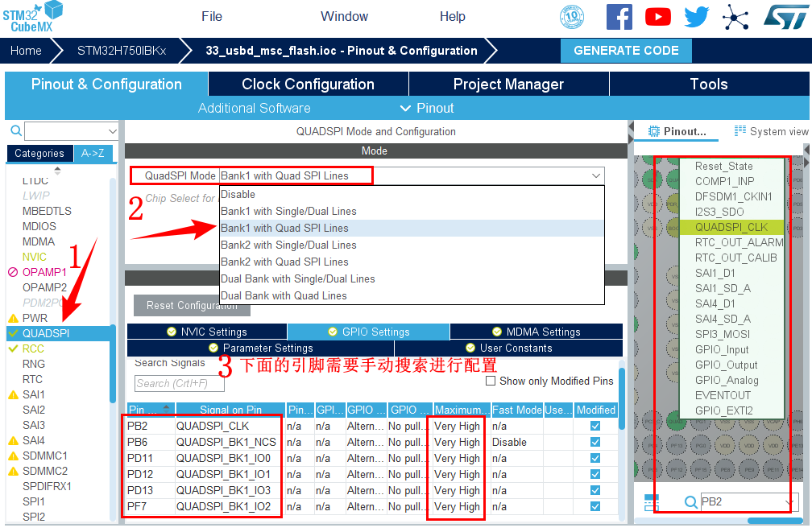Open the QuadSPI Mode dropdown
The width and height of the screenshot is (812, 532).
tap(596, 175)
